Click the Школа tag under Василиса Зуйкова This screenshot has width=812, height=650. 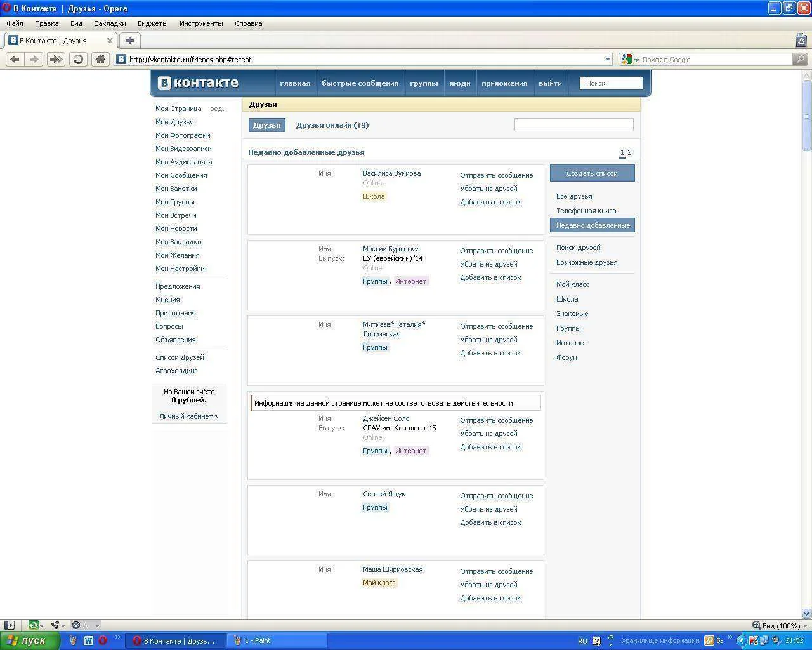374,196
